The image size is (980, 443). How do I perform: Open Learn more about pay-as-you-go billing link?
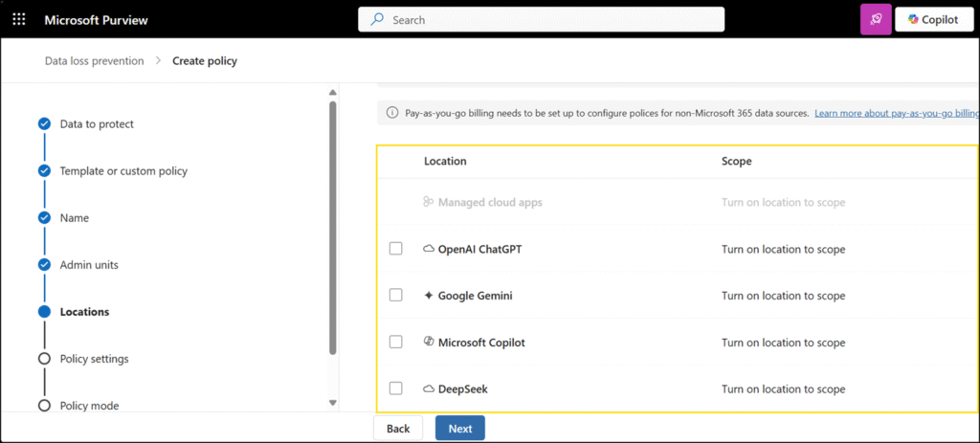[896, 113]
